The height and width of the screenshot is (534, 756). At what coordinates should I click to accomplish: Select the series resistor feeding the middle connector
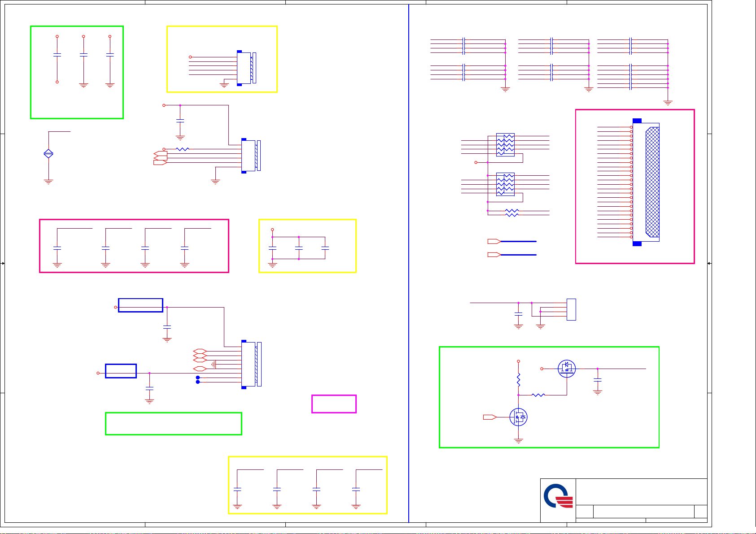[182, 149]
